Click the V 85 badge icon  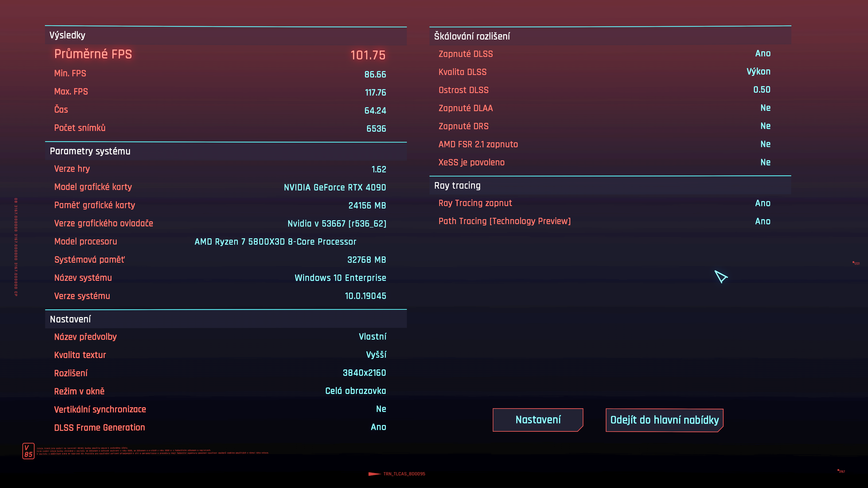pos(28,451)
